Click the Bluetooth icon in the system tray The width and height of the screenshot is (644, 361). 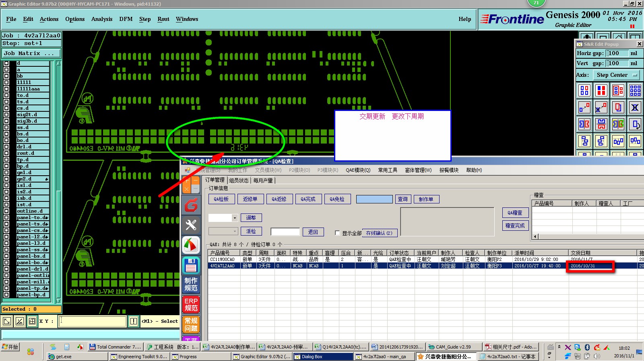pos(587,347)
